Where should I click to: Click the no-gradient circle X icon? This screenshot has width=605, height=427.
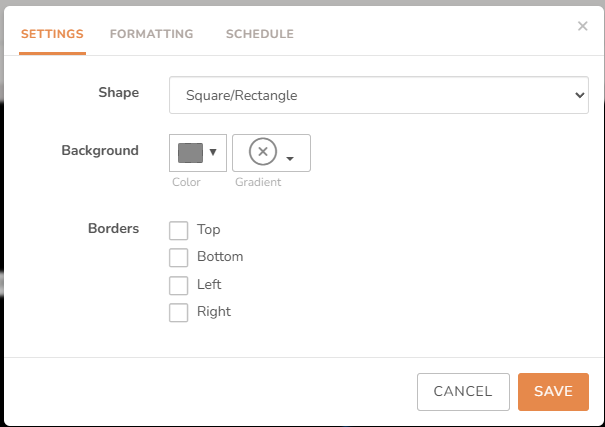coord(262,152)
